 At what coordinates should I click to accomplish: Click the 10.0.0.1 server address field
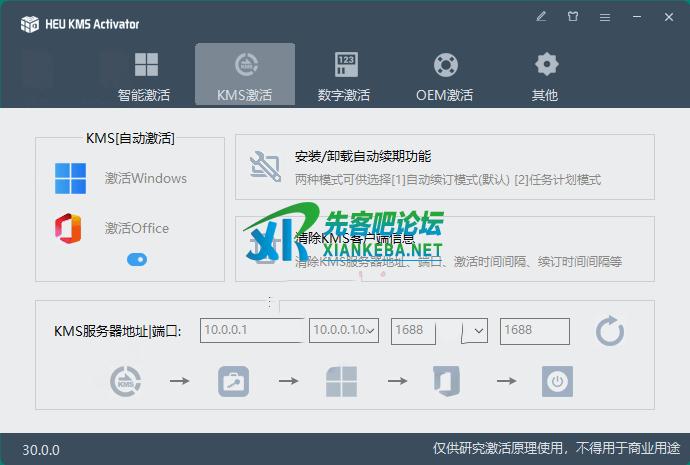(252, 331)
